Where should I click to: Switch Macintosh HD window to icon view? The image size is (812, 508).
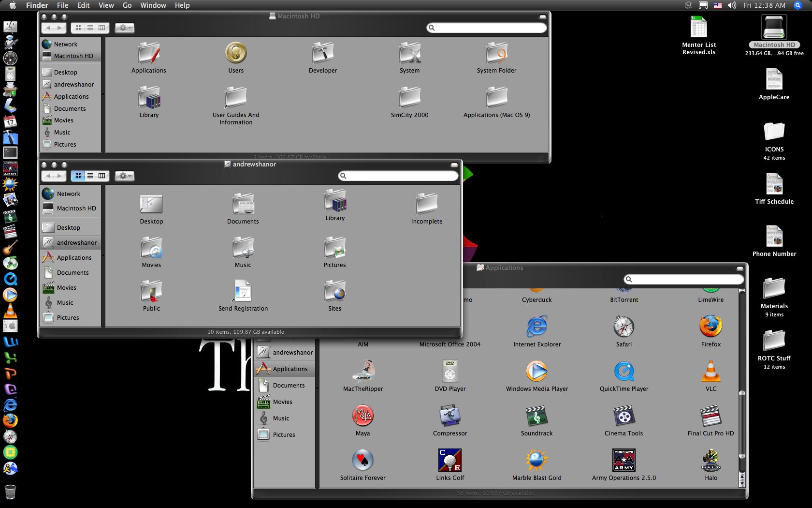(78, 28)
